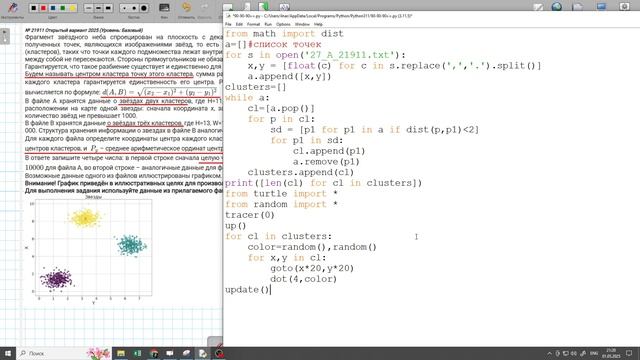The image size is (640, 360).
Task: Switch the ENG keyboard language indicator
Action: pyautogui.click(x=594, y=353)
